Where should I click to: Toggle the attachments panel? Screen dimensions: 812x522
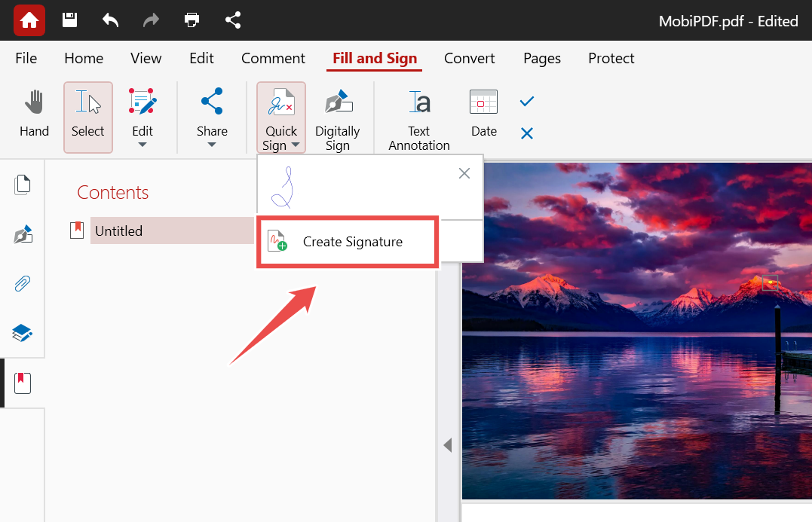22,283
